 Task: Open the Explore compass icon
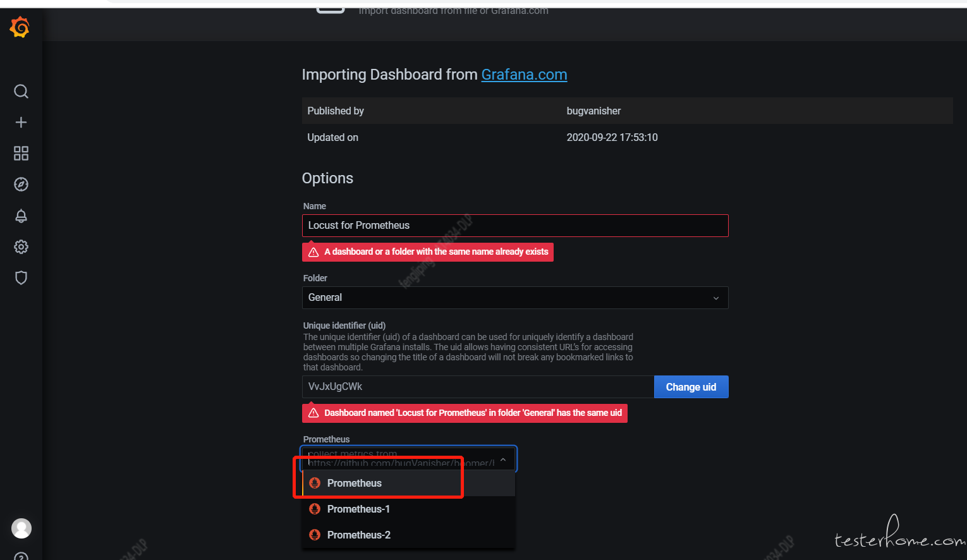(x=21, y=185)
